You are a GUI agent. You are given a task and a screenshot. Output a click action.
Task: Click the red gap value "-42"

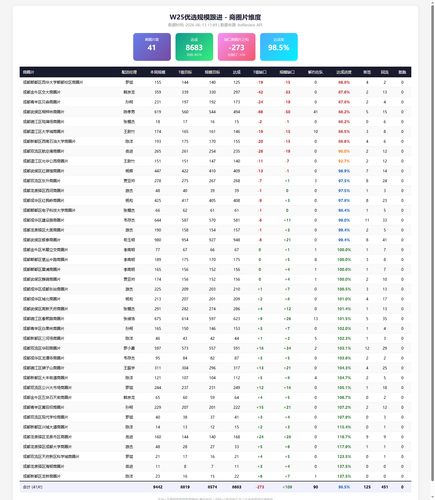click(260, 92)
